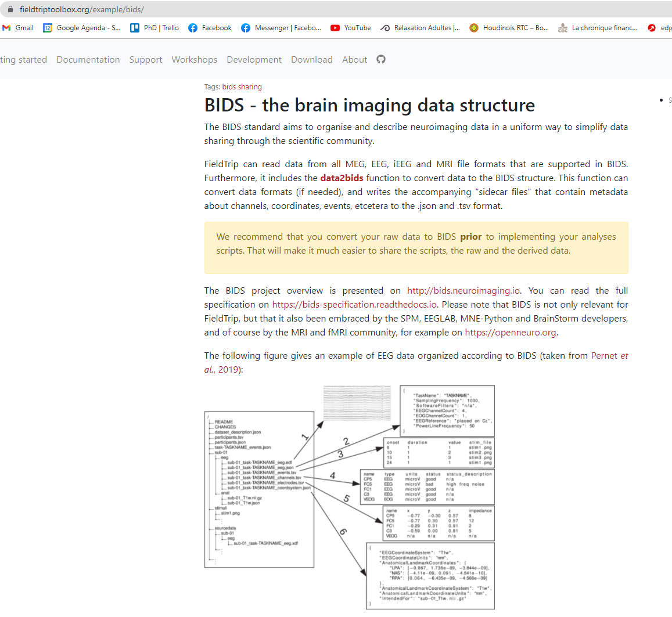Open the La chronique financière bookmark
Viewport: 672px width, 617px height.
598,27
